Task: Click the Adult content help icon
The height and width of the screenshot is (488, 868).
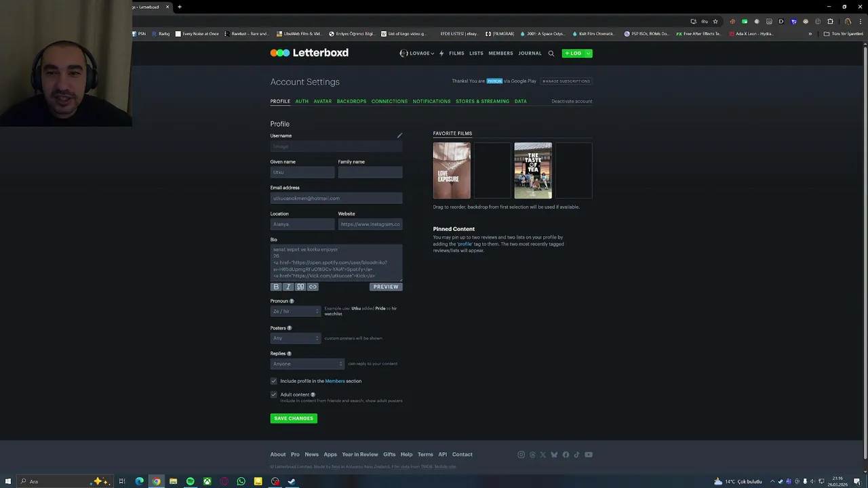Action: [x=313, y=394]
